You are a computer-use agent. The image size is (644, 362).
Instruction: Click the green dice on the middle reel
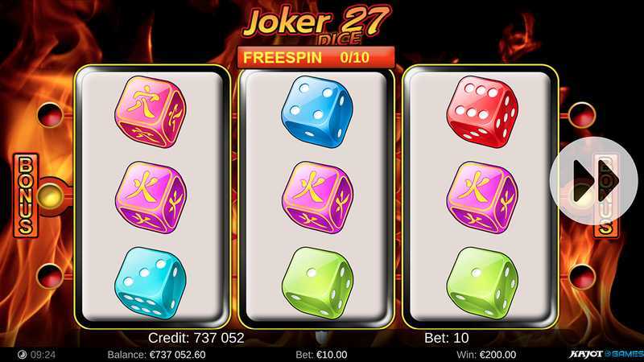[x=317, y=283]
